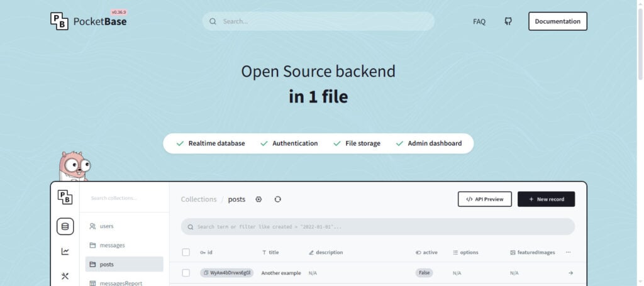644x286 pixels.
Task: Click the Collections breadcrumb link
Action: click(199, 199)
